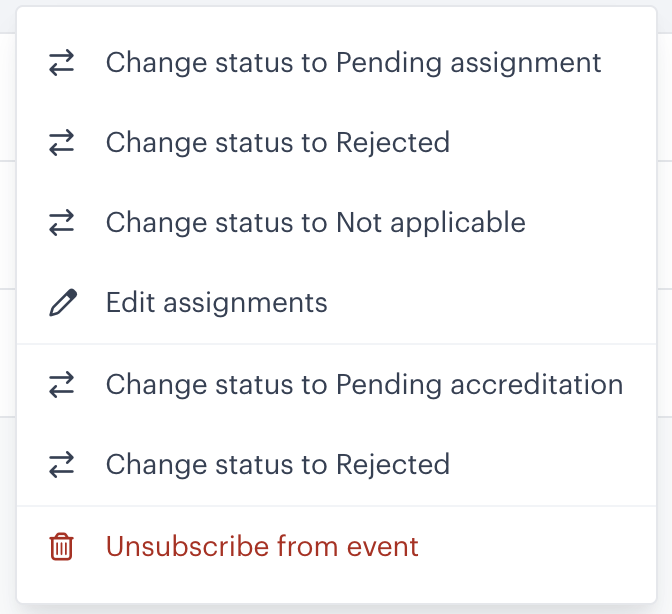This screenshot has height=614, width=672.
Task: Revert accreditation status to Pending accreditation
Action: tap(336, 384)
